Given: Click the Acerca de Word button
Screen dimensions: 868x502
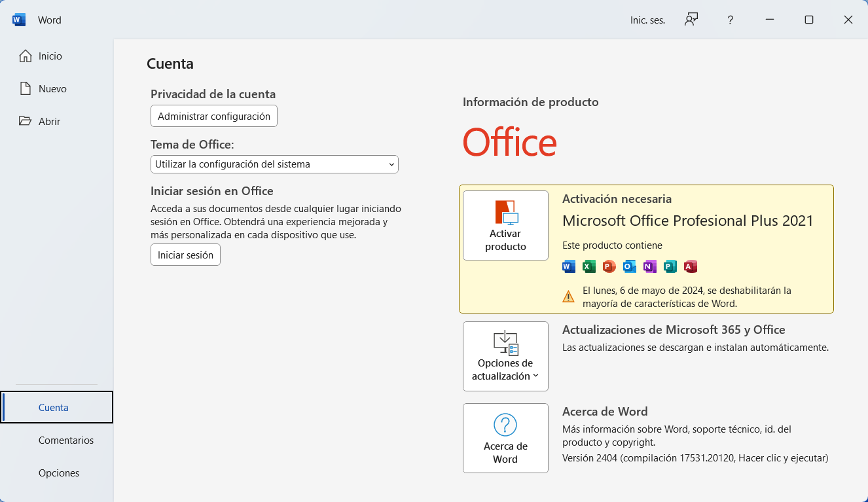Looking at the screenshot, I should pos(505,438).
